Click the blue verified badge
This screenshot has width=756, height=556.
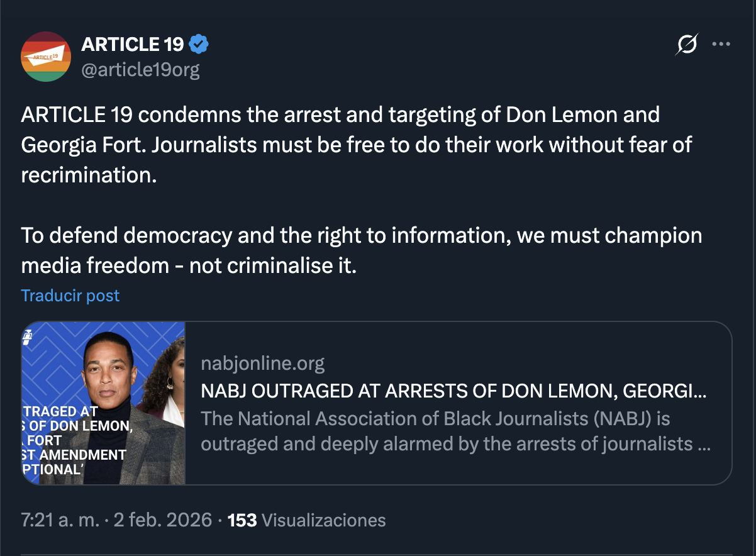click(199, 45)
